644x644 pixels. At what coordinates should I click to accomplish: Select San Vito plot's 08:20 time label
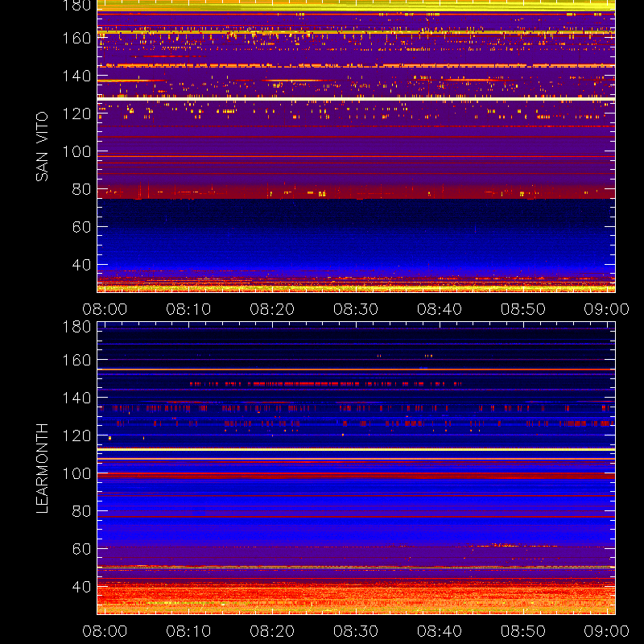click(272, 309)
